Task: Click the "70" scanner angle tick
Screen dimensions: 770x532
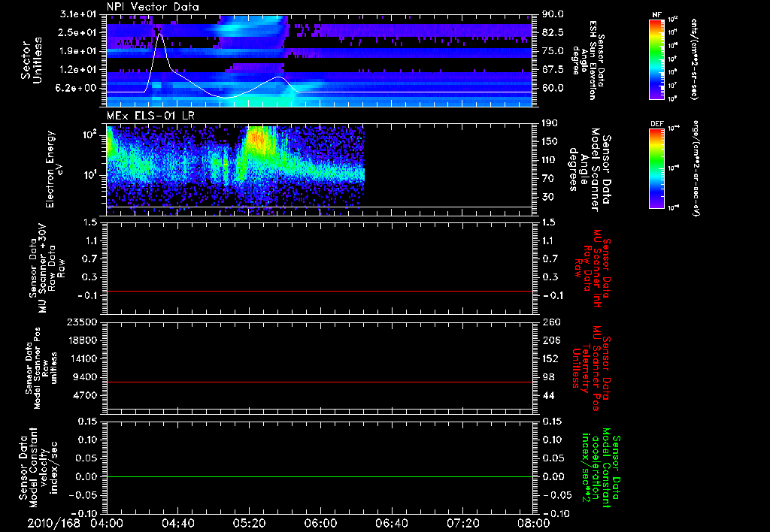Action: [x=548, y=179]
